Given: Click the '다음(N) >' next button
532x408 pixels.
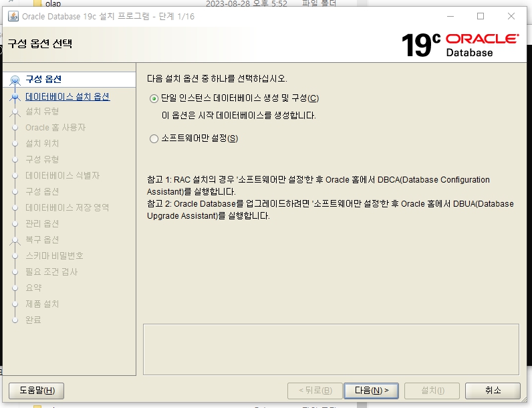Looking at the screenshot, I should coord(371,391).
